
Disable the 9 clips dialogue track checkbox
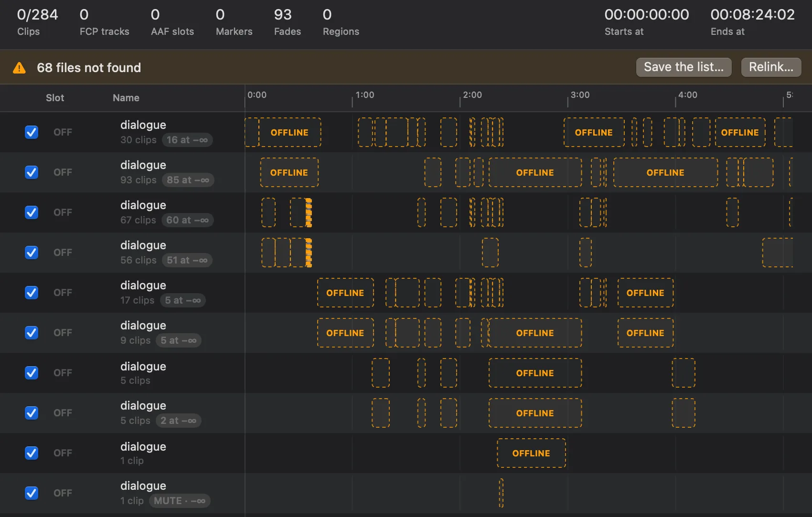(32, 333)
